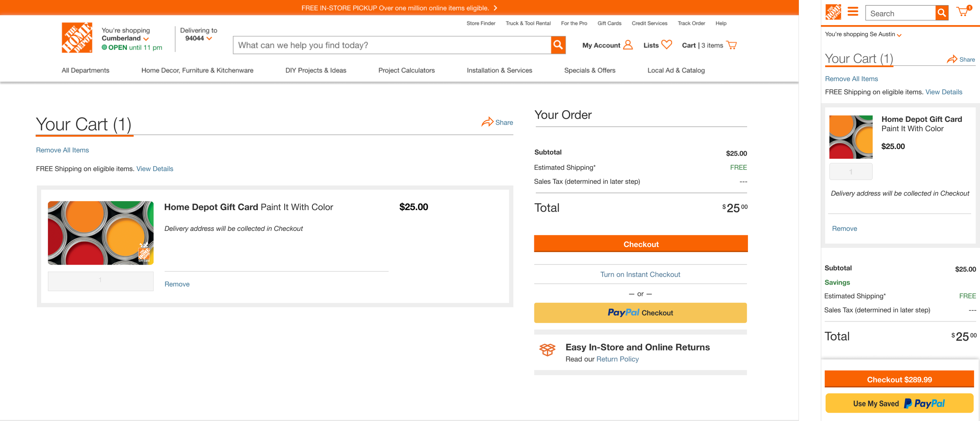Image resolution: width=980 pixels, height=421 pixels.
Task: Click Checkout $289.99 button
Action: click(x=899, y=379)
